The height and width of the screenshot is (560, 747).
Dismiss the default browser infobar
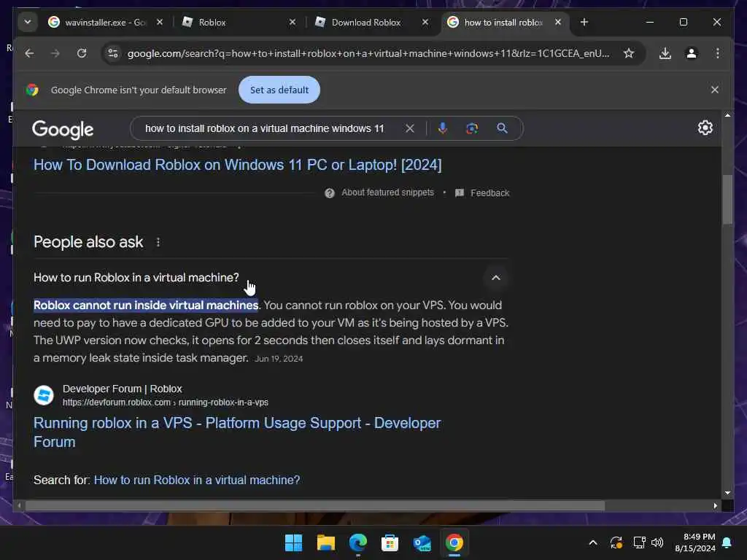(x=715, y=90)
